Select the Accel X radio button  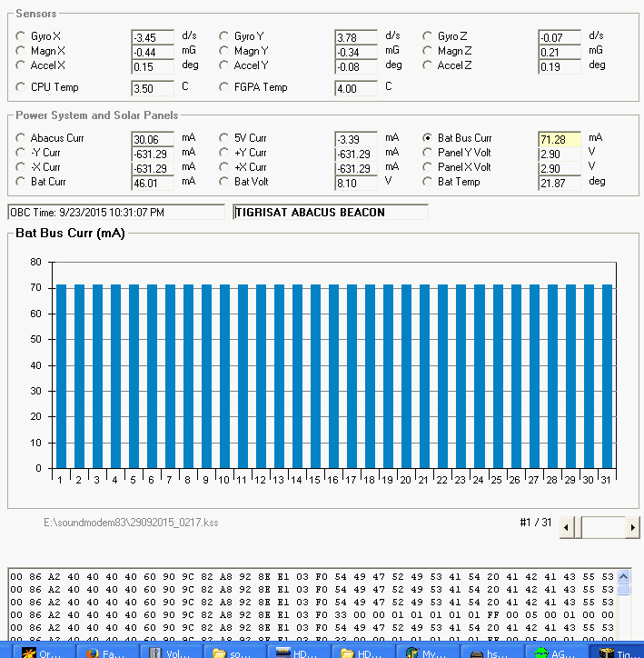coord(20,65)
